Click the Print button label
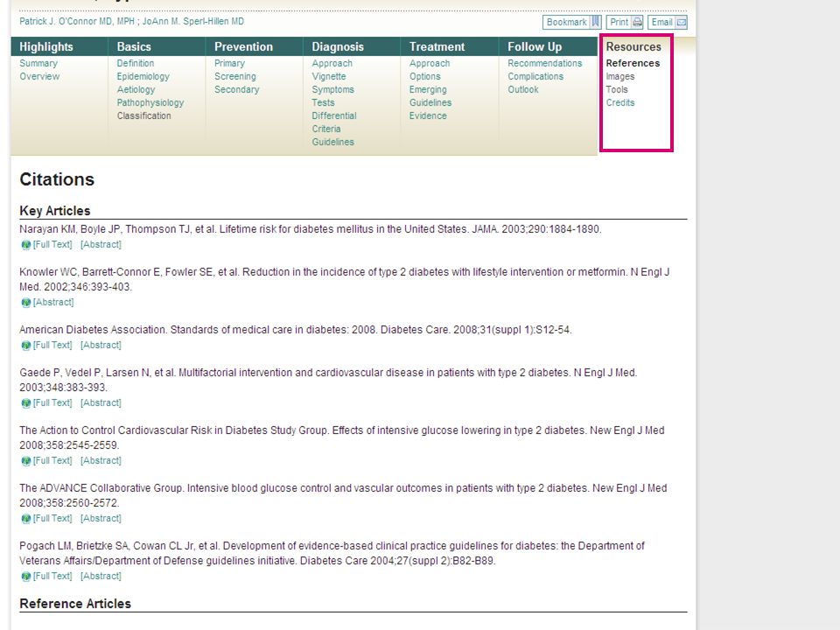Screen dimensions: 840x630 (x=619, y=22)
